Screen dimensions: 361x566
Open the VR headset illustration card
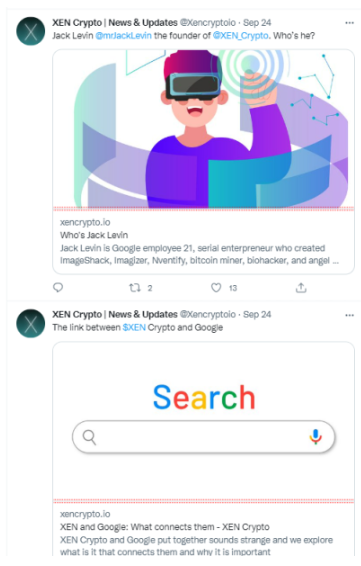point(204,129)
